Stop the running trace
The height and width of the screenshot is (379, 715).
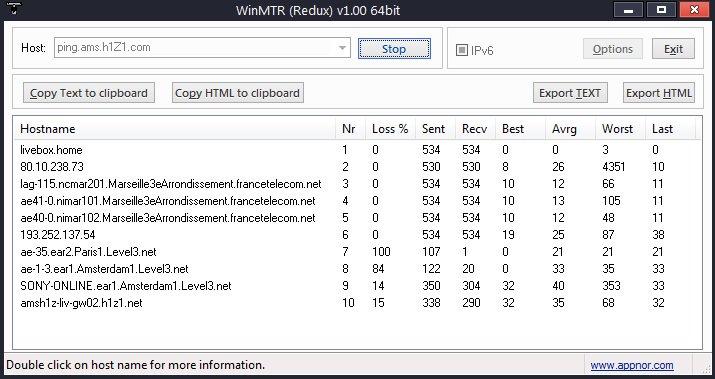[394, 49]
